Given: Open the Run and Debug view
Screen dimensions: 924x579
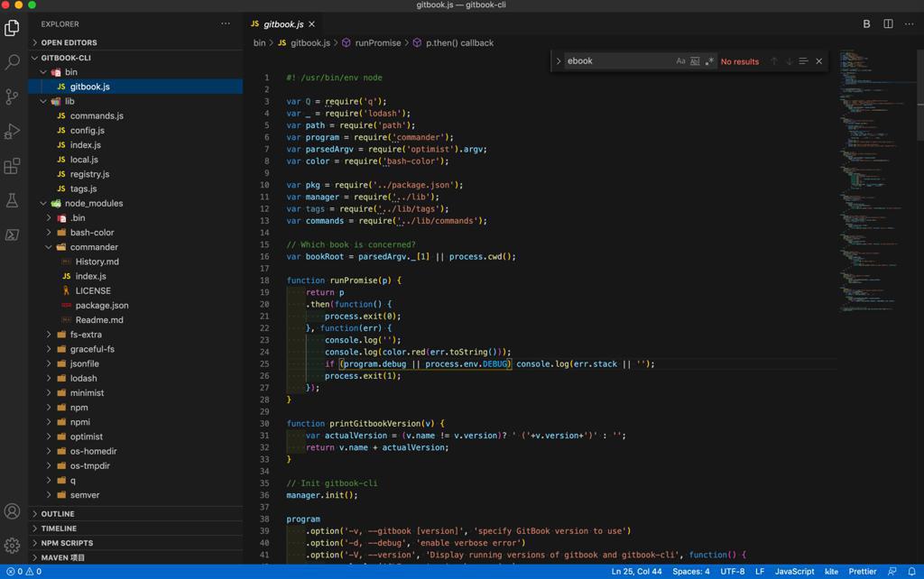Looking at the screenshot, I should [13, 132].
